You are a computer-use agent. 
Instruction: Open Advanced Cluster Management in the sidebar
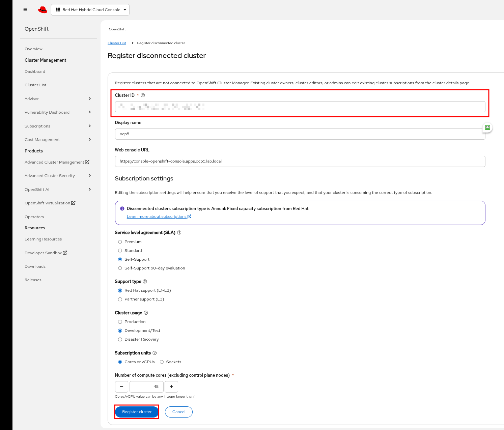coord(54,162)
